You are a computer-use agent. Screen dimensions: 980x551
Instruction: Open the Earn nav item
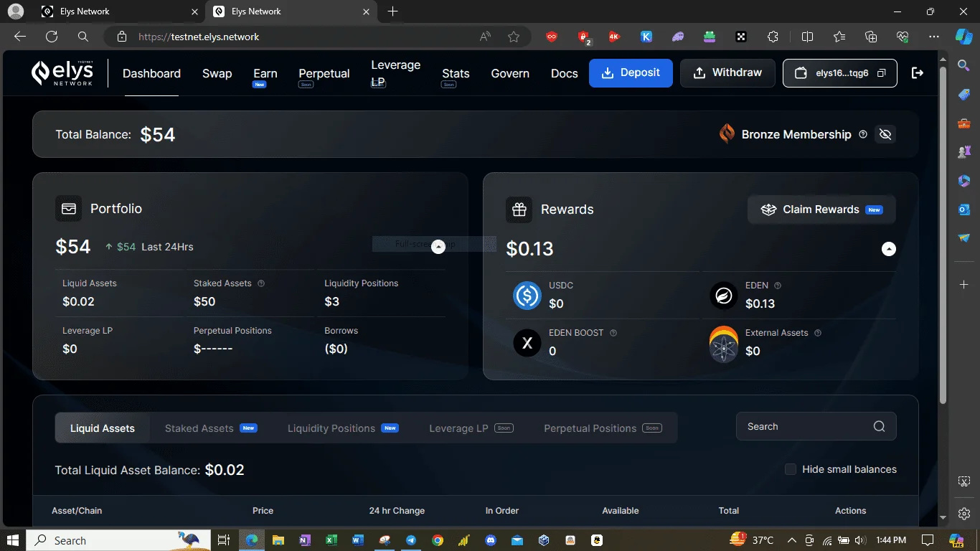tap(265, 73)
